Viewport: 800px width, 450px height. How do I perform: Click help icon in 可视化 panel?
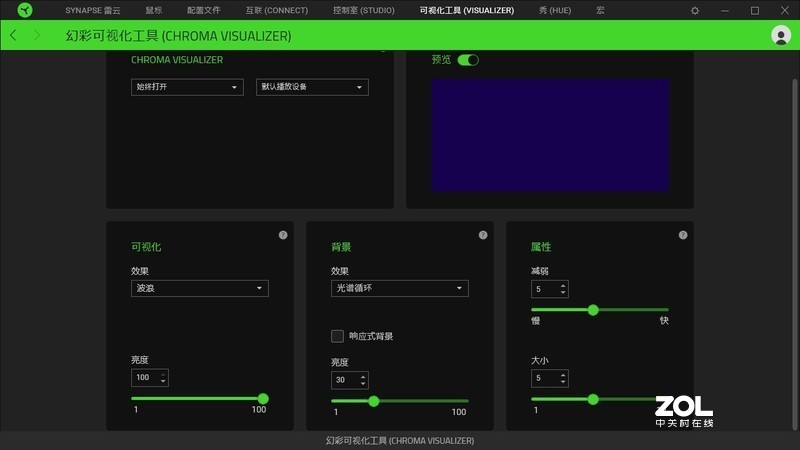tap(283, 235)
